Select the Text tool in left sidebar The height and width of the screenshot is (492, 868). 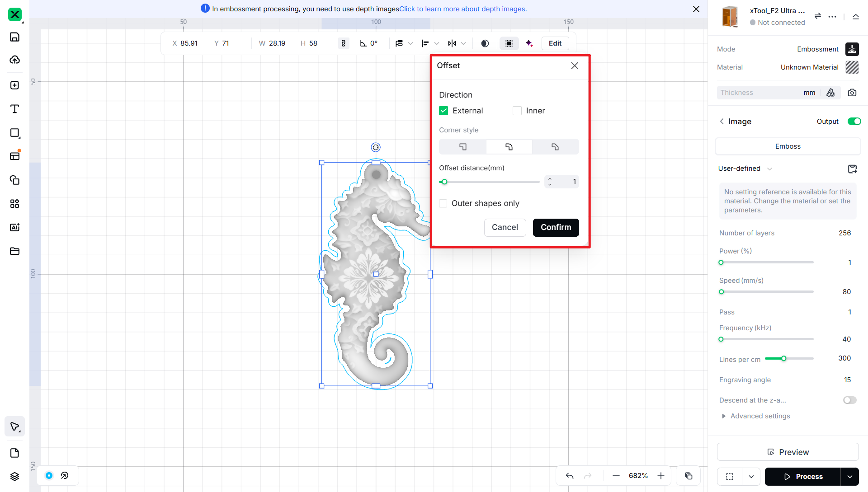(x=14, y=109)
